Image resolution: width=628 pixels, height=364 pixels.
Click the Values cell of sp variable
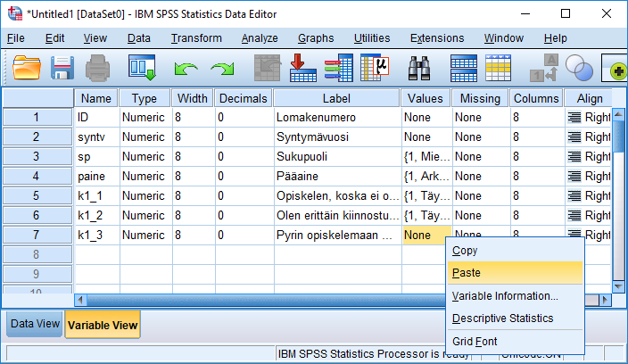pos(426,156)
